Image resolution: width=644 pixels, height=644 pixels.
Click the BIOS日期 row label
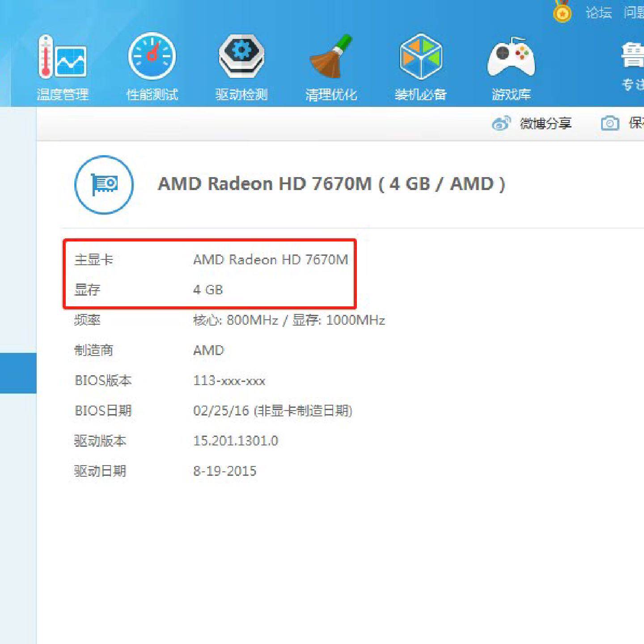pyautogui.click(x=103, y=411)
